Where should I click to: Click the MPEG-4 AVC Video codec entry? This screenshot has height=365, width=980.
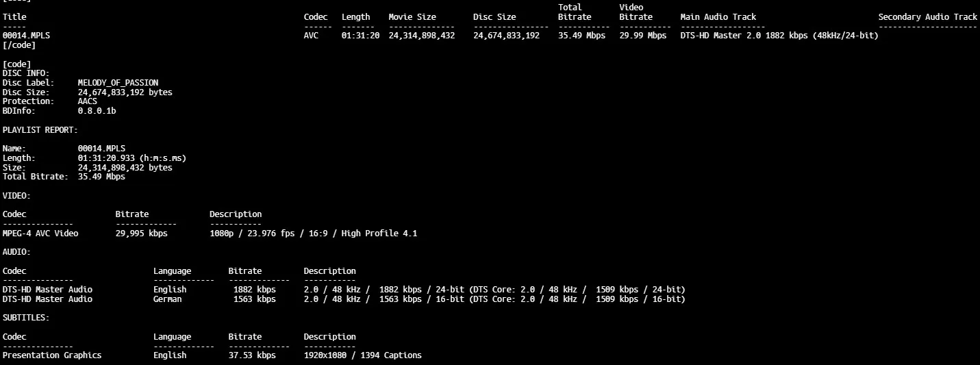coord(40,234)
